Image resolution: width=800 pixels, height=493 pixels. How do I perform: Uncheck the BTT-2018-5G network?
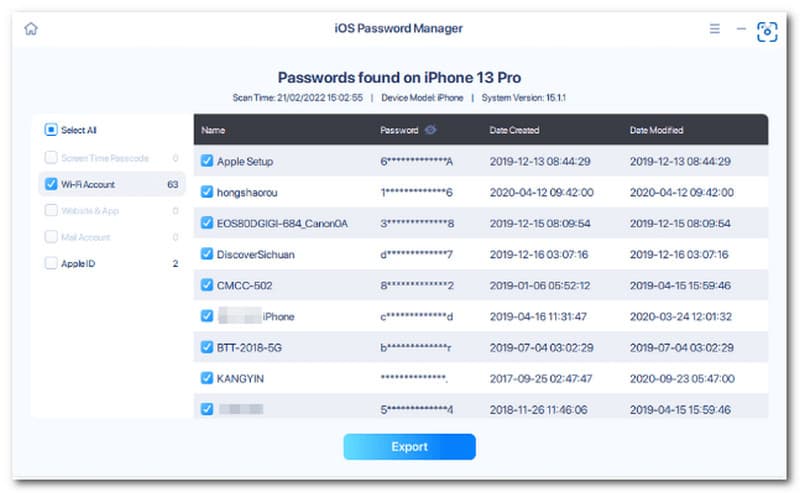(x=207, y=347)
